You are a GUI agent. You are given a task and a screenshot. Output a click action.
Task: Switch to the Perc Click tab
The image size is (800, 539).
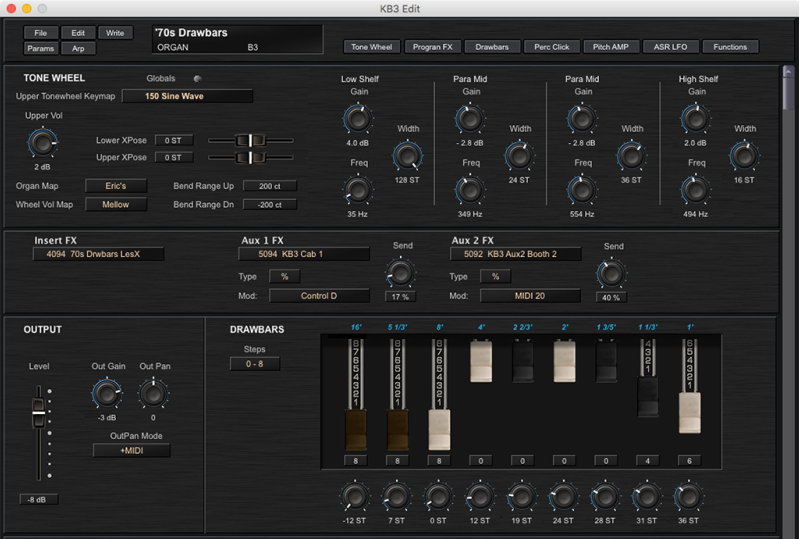(552, 47)
